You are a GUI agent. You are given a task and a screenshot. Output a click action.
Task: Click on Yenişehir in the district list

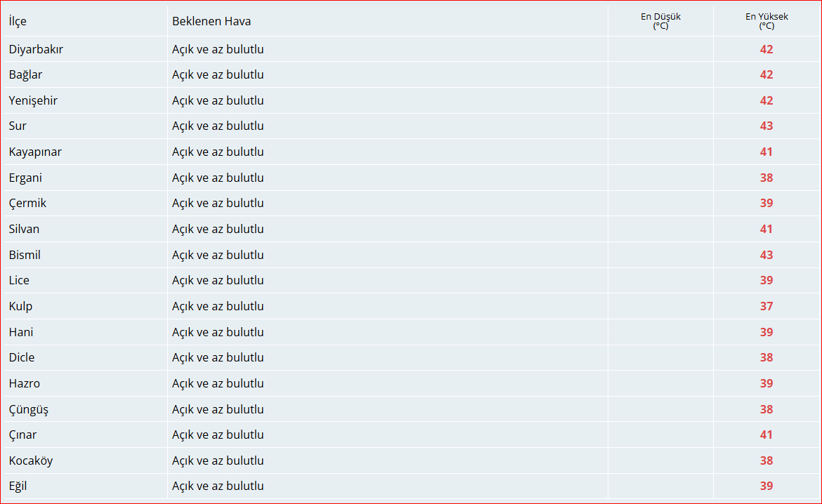(x=33, y=100)
